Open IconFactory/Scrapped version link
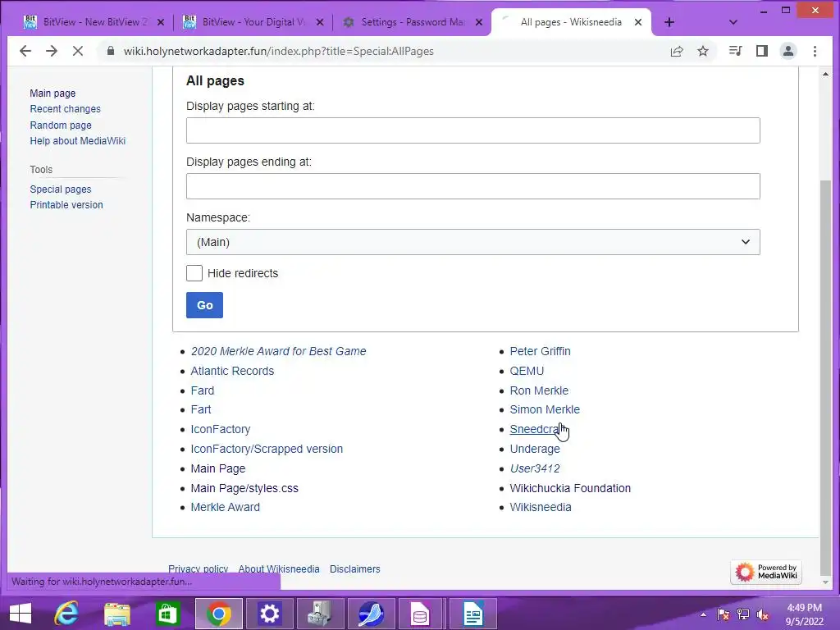840x630 pixels. coord(267,449)
